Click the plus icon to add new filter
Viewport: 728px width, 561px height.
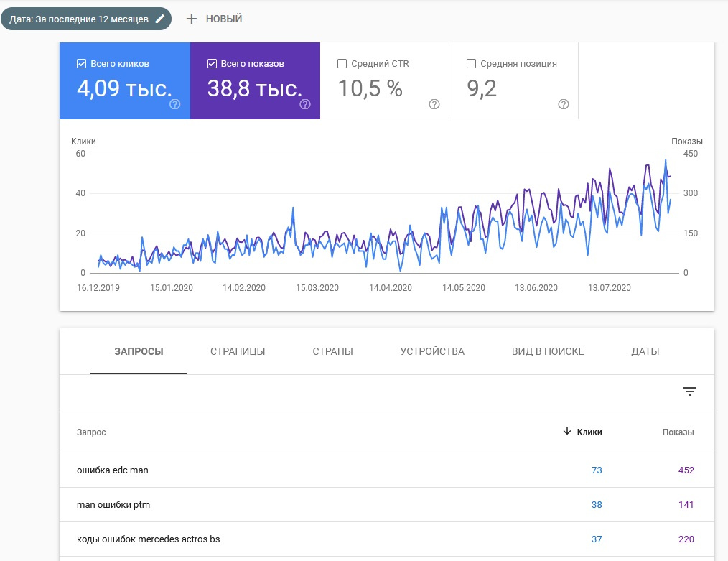click(191, 19)
